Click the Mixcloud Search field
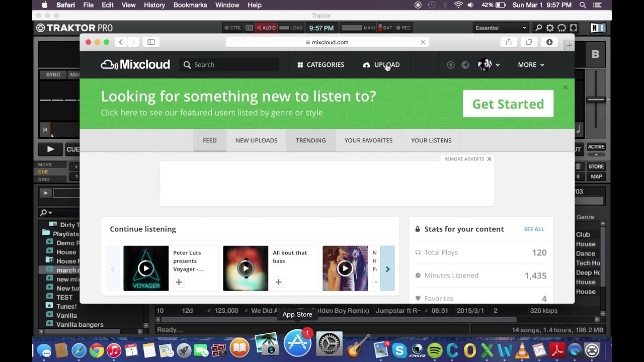 click(x=229, y=65)
